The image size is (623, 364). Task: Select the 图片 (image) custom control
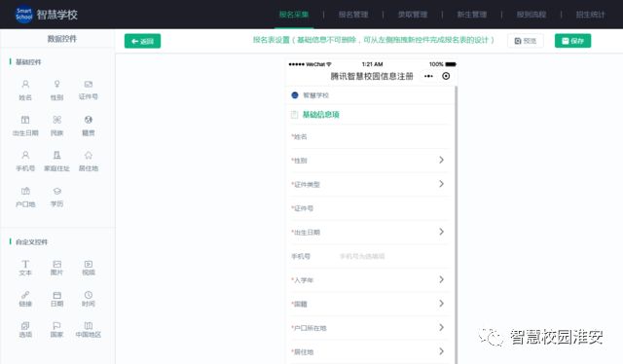pos(56,268)
